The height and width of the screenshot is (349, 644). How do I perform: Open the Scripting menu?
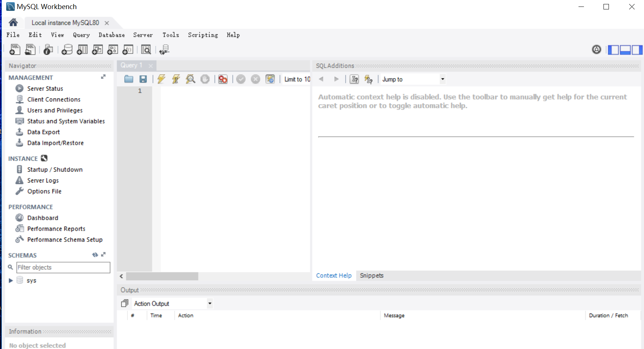coord(203,35)
